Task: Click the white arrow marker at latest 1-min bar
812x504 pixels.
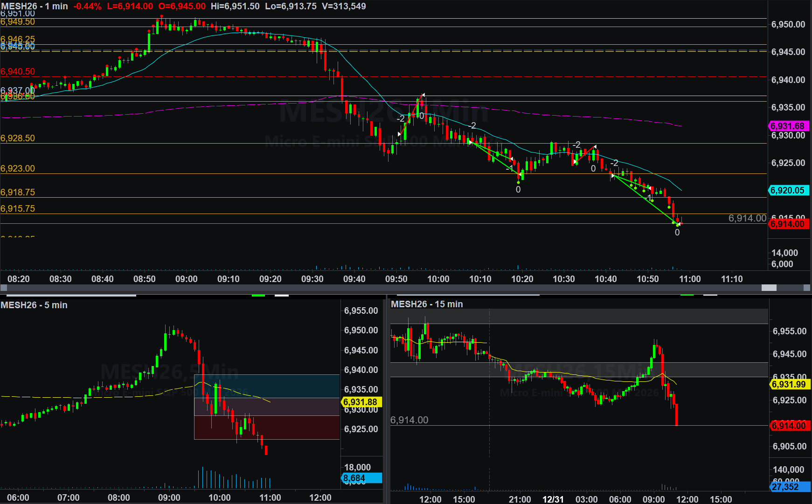Action: tap(680, 224)
